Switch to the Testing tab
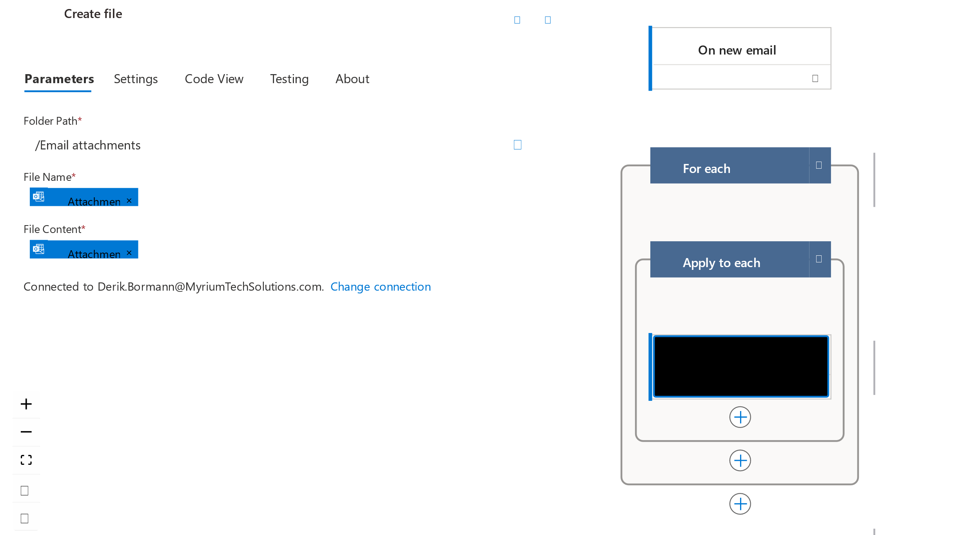This screenshot has width=980, height=535. [x=289, y=78]
